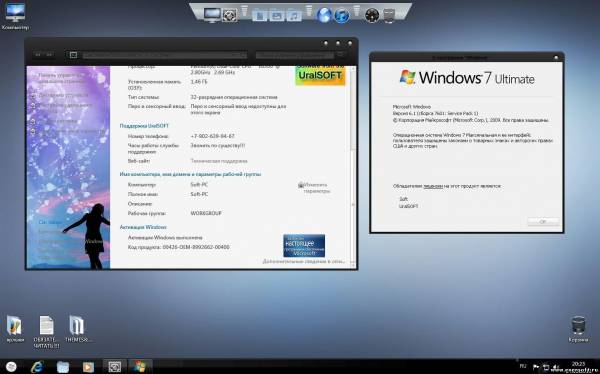Open the Recycle Bin on desktop
The width and height of the screenshot is (600, 374).
point(578,328)
